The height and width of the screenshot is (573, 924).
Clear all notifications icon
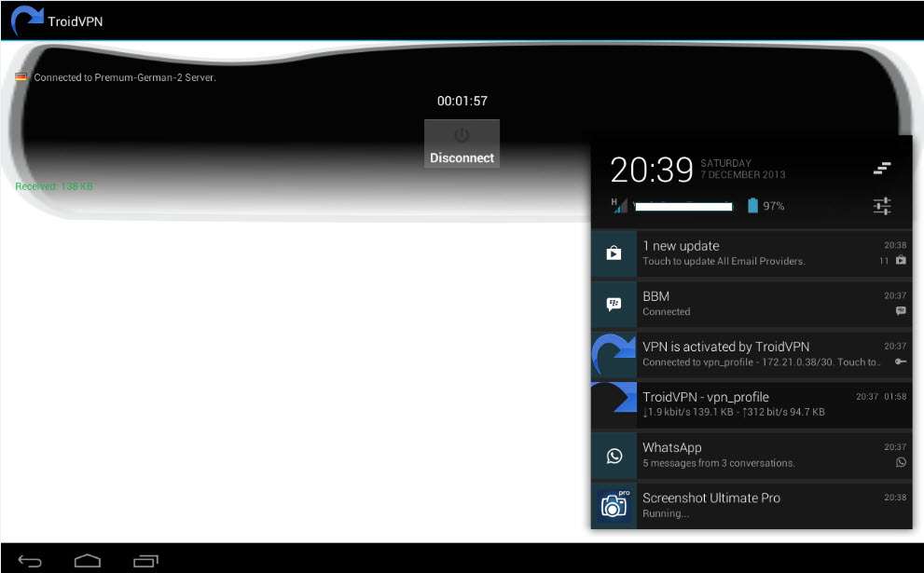[x=881, y=169]
